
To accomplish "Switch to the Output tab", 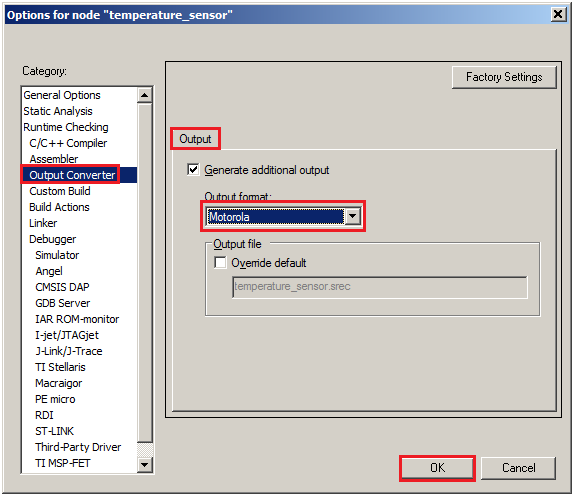I will [x=195, y=139].
